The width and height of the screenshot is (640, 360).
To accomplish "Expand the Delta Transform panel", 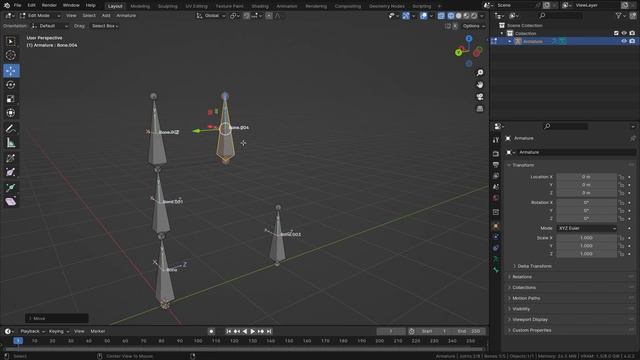I will (534, 266).
